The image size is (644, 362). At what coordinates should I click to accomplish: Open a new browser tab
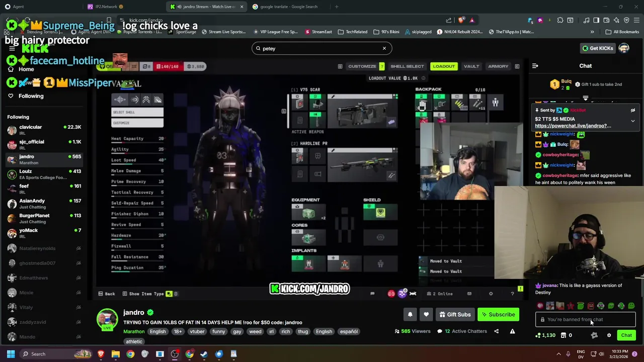click(337, 7)
